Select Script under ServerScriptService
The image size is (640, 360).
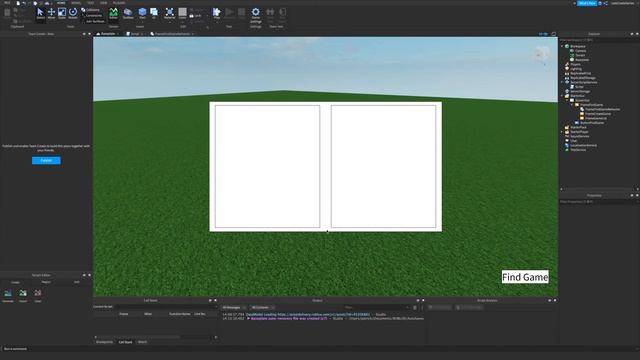(579, 87)
